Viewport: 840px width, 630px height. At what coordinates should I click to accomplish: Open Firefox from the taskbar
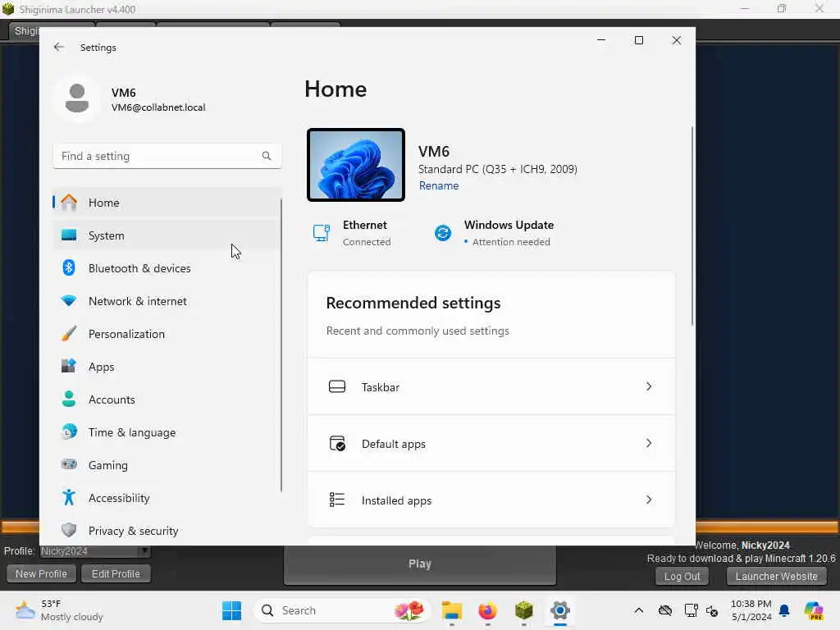point(487,610)
